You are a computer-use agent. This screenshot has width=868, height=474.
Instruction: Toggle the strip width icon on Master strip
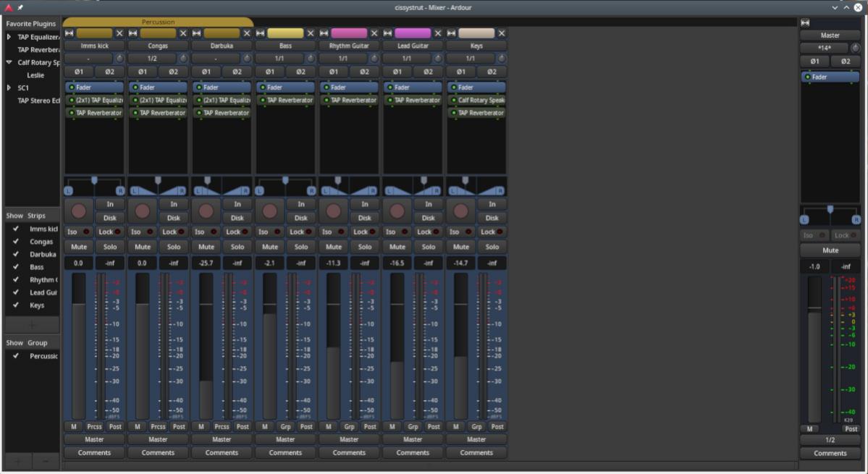coord(805,22)
